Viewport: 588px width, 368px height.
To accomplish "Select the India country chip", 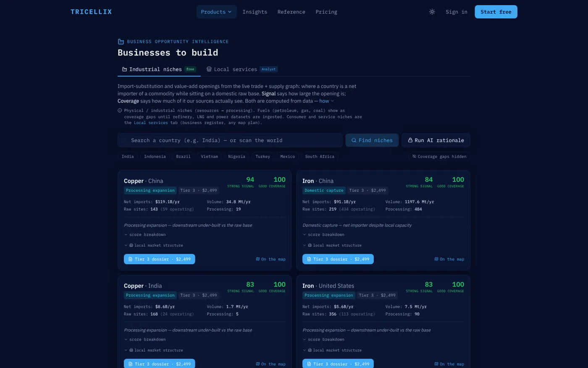I will pos(128,156).
